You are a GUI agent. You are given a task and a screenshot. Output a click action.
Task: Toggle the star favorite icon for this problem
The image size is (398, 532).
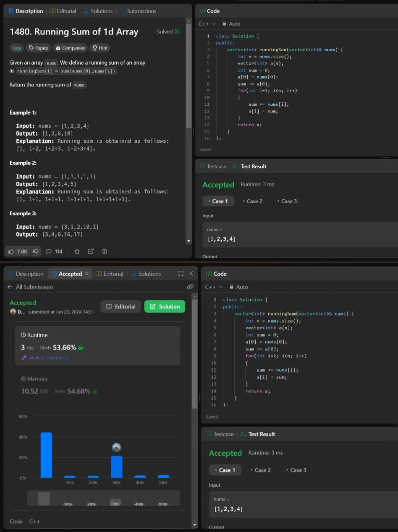point(77,251)
